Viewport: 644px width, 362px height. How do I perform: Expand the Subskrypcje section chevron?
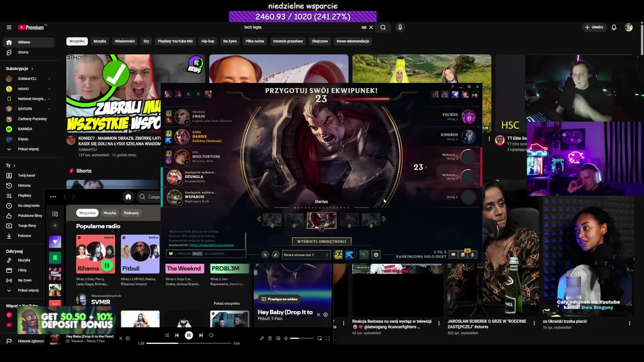pos(32,68)
